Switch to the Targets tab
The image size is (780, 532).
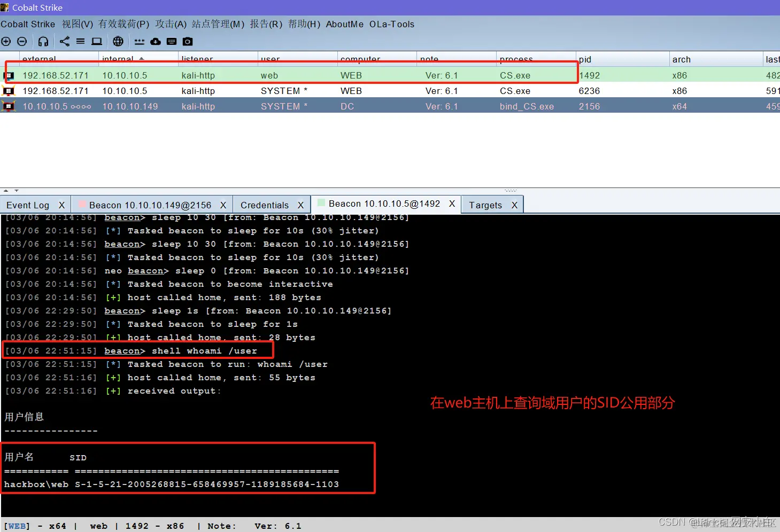(485, 205)
